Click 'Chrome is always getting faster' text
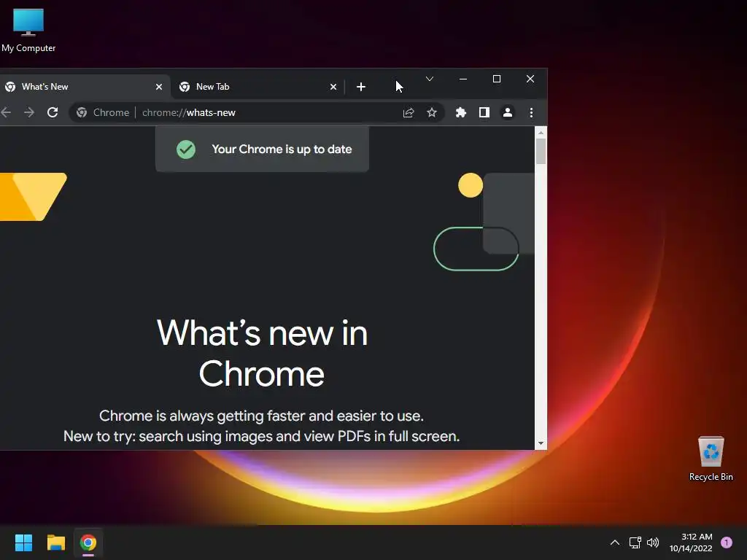 click(x=261, y=416)
